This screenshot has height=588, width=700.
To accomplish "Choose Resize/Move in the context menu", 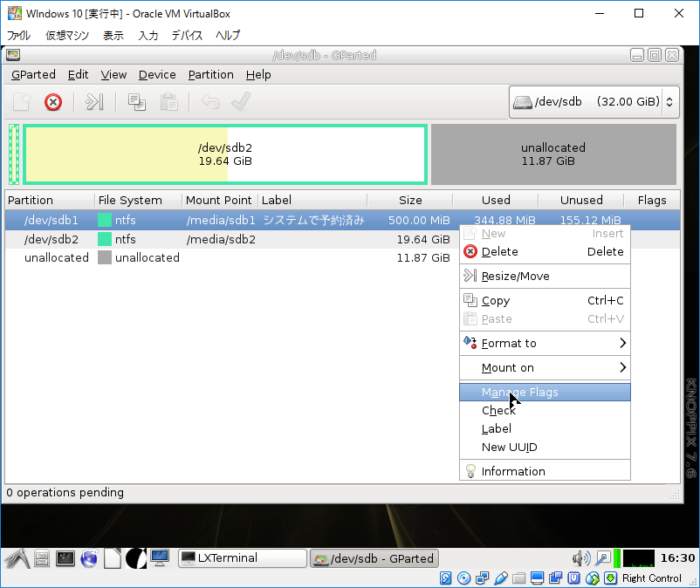I will 545,277.
